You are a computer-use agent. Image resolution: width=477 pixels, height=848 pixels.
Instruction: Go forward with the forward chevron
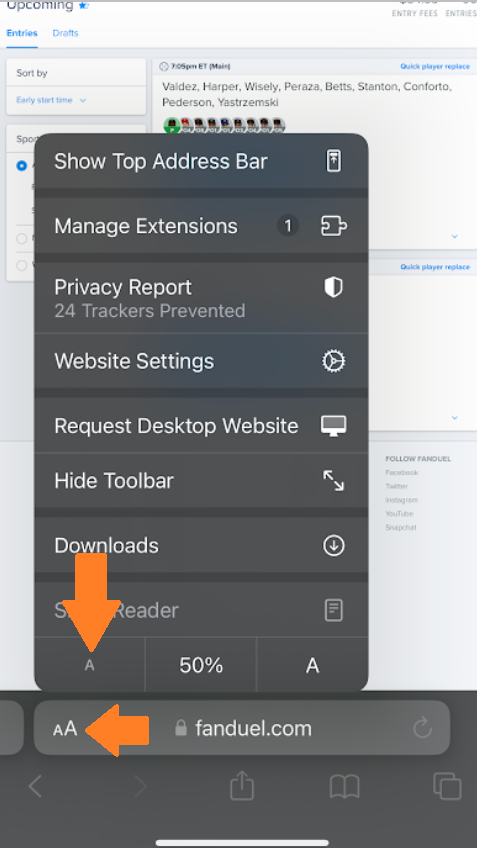(140, 786)
